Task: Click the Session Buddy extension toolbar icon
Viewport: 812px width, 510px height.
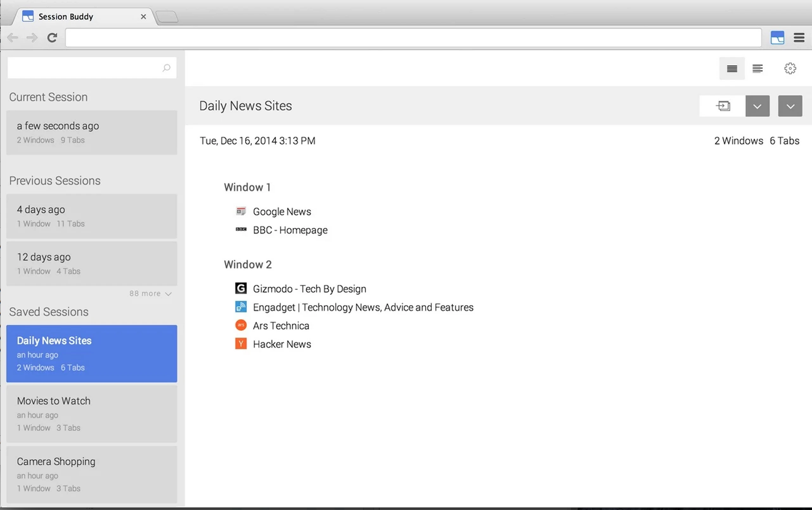Action: (x=777, y=37)
